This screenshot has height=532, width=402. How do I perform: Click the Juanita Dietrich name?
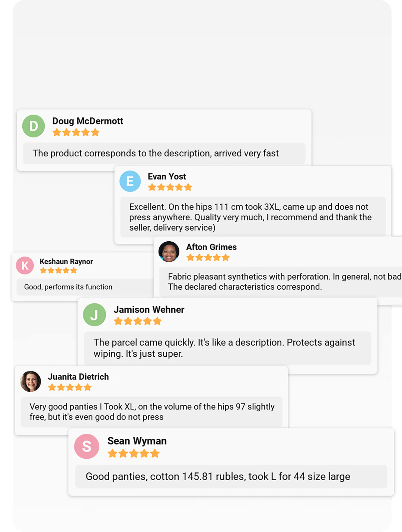pos(78,377)
